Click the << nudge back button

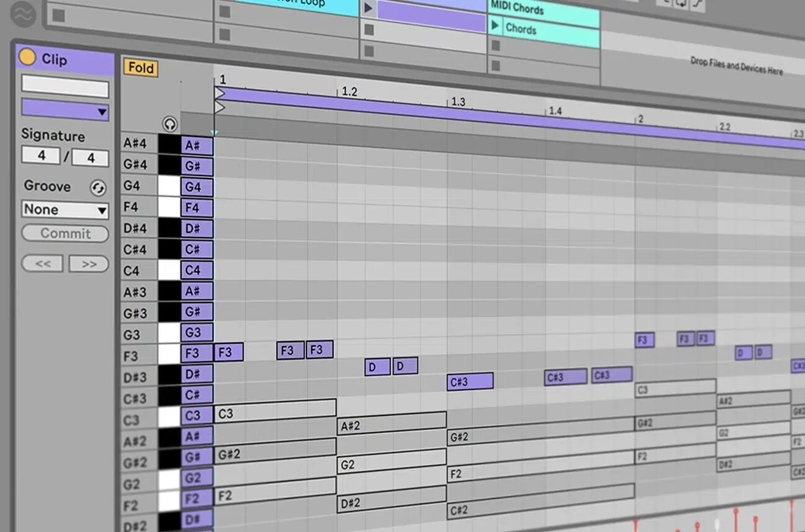tap(42, 264)
